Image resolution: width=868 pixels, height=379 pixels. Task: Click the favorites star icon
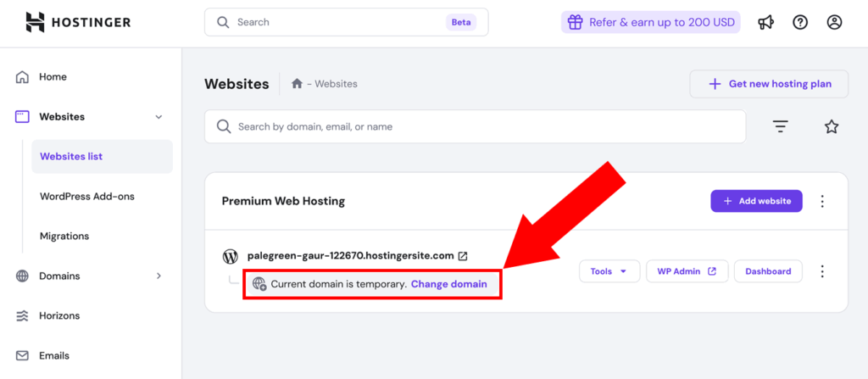coord(832,127)
